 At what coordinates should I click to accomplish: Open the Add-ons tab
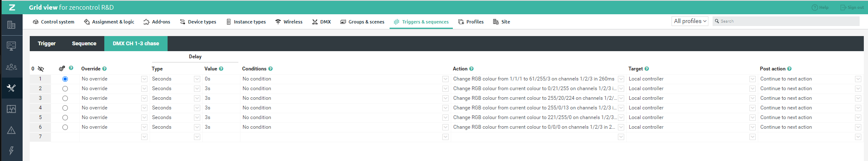pos(157,22)
